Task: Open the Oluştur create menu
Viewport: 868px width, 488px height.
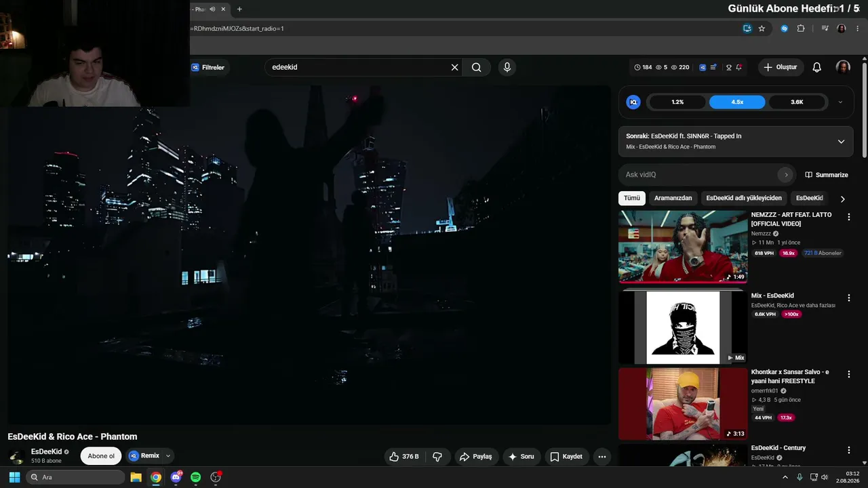Action: tap(781, 67)
